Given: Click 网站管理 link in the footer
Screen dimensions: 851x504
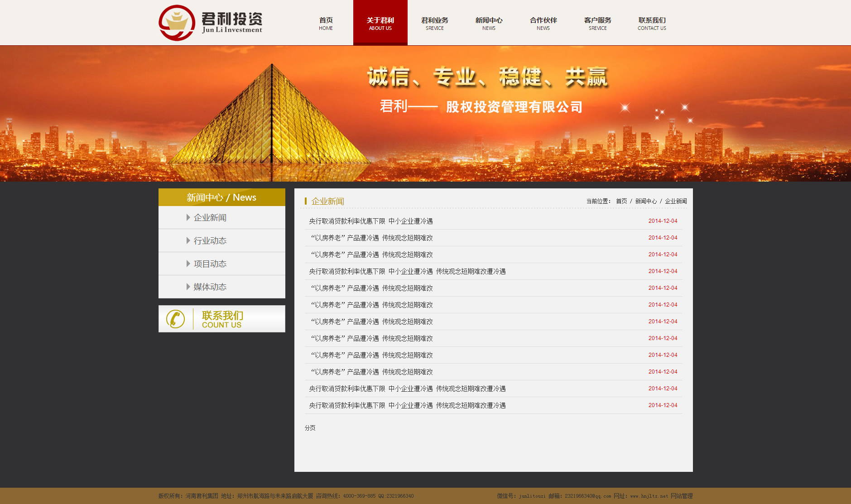Looking at the screenshot, I should (682, 496).
